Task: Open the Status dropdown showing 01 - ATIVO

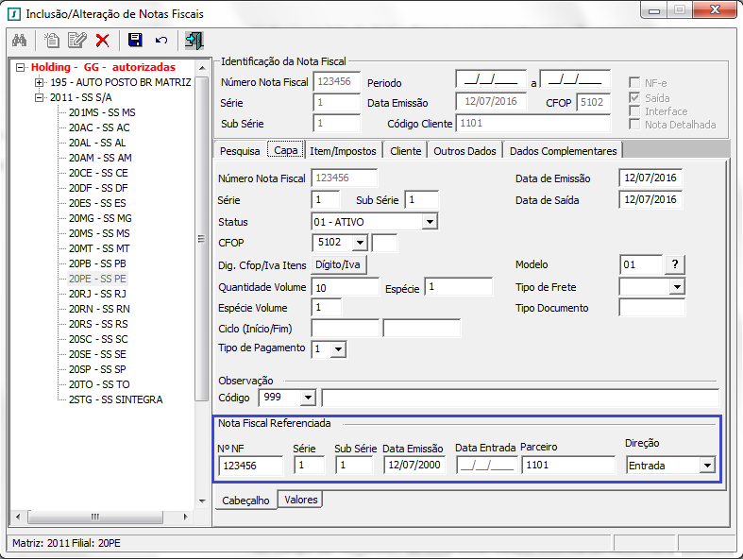Action: (430, 222)
